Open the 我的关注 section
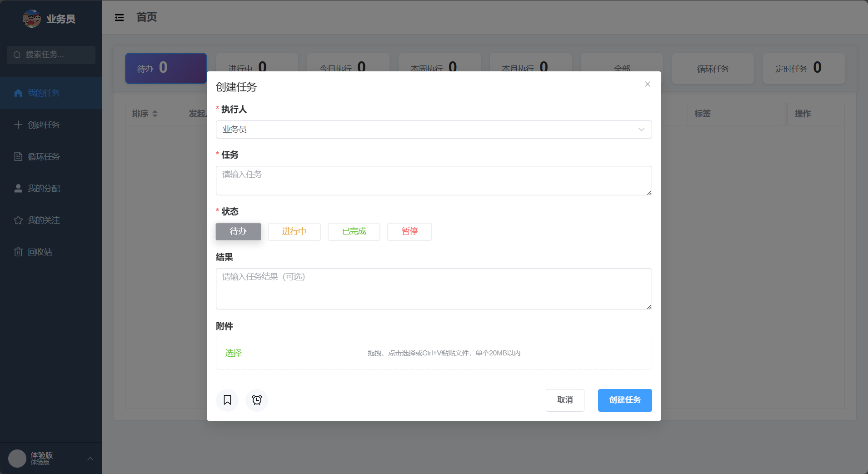Screen dimensions: 868x474 (43, 220)
